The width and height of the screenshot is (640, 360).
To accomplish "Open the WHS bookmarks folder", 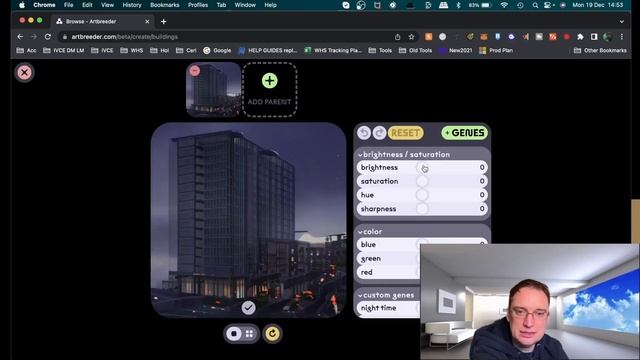I will [131, 51].
